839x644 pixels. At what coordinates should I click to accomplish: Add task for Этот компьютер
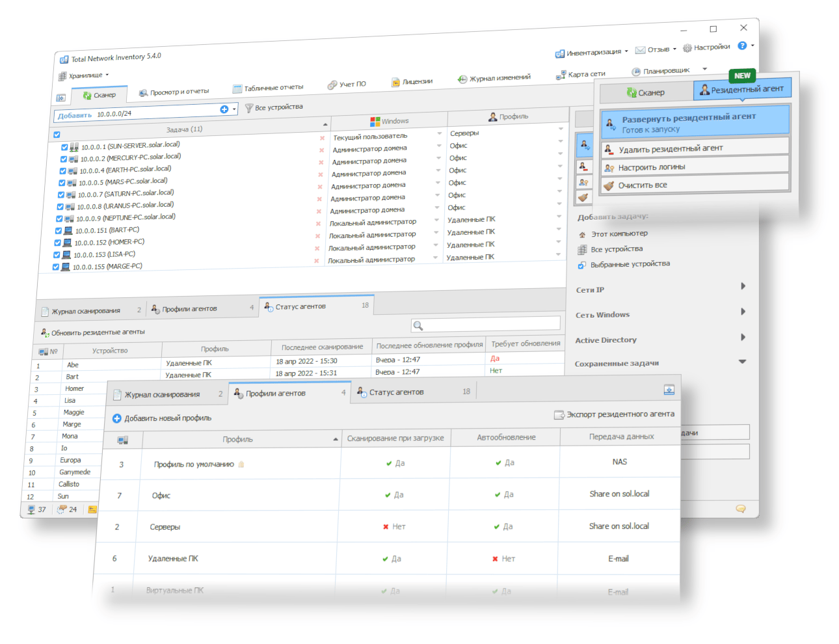coord(613,234)
